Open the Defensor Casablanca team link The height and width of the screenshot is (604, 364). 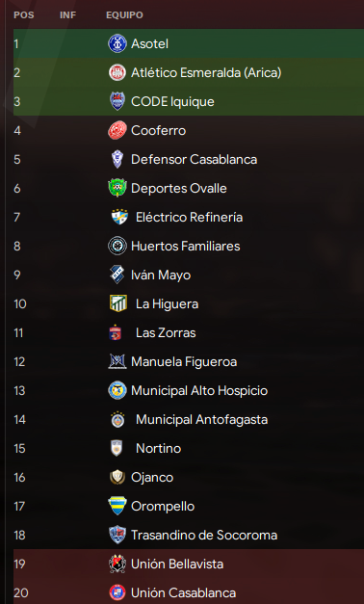click(x=194, y=159)
